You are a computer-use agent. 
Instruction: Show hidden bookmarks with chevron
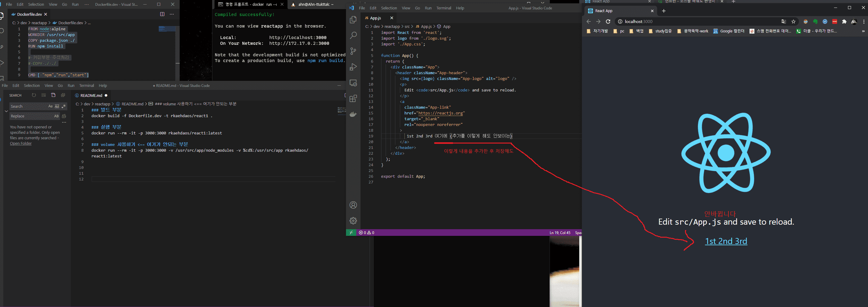click(x=863, y=31)
